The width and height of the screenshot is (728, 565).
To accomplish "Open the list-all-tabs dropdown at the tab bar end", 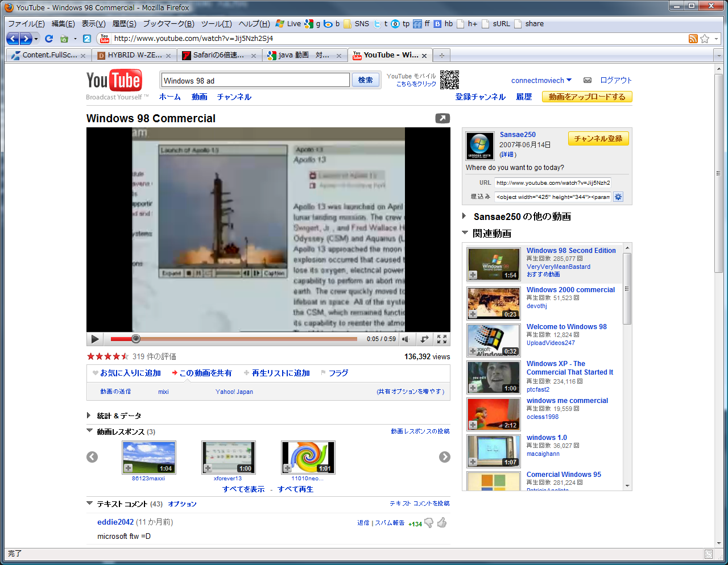I will pos(718,55).
